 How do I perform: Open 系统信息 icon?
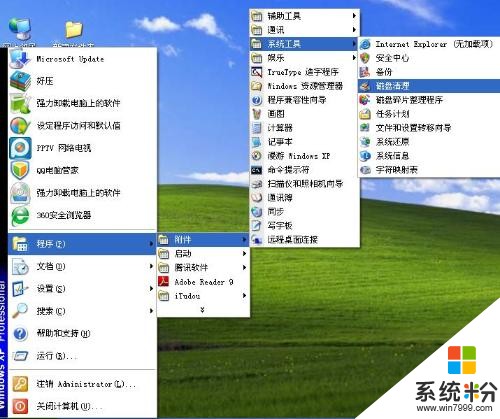pos(365,156)
